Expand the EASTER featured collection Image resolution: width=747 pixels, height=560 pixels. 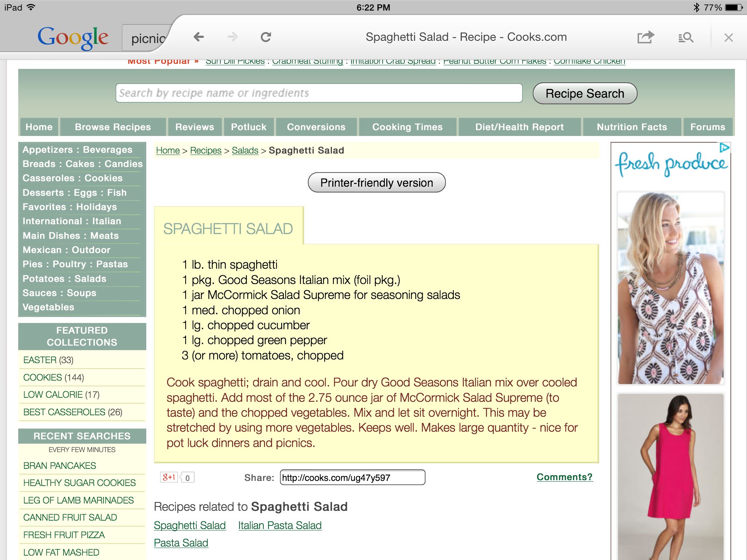[40, 359]
